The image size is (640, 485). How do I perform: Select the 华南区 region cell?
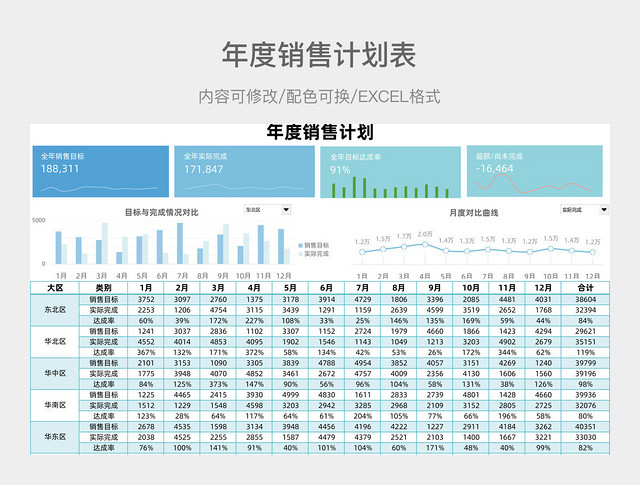pos(55,405)
